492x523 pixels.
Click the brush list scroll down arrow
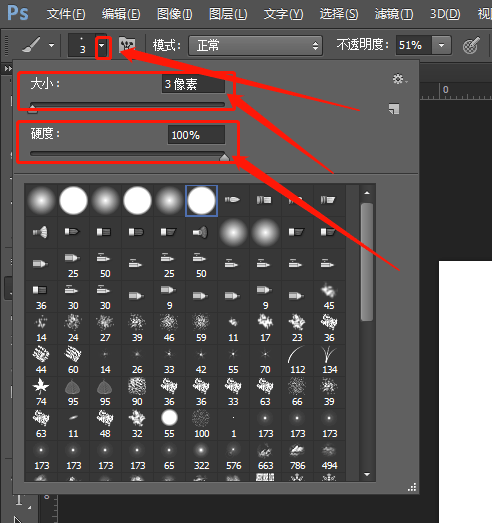tap(367, 474)
